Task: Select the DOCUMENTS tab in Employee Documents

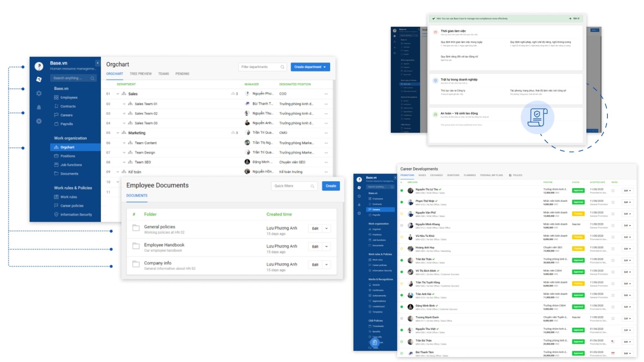Action: point(137,195)
